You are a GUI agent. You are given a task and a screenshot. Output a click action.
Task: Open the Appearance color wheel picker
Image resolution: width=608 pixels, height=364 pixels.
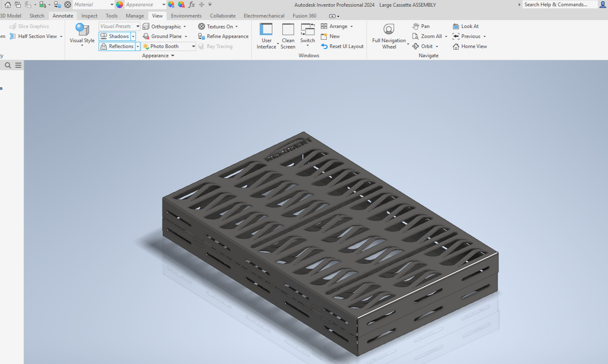tap(119, 5)
